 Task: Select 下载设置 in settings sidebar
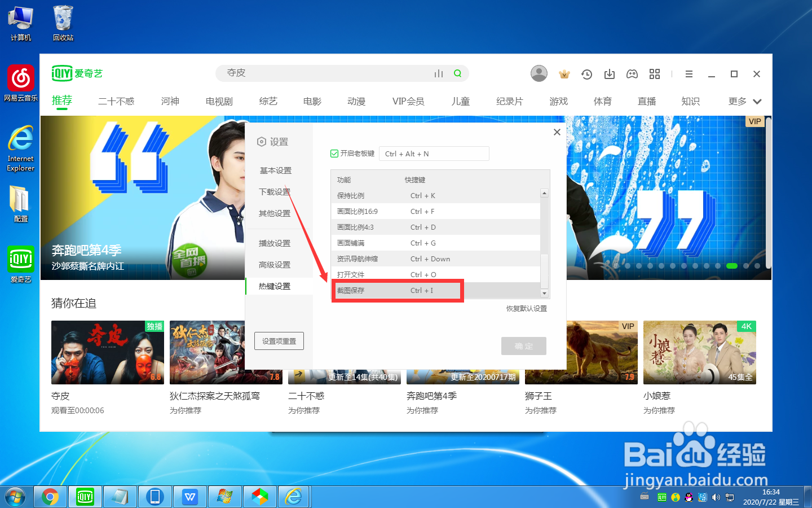point(275,192)
